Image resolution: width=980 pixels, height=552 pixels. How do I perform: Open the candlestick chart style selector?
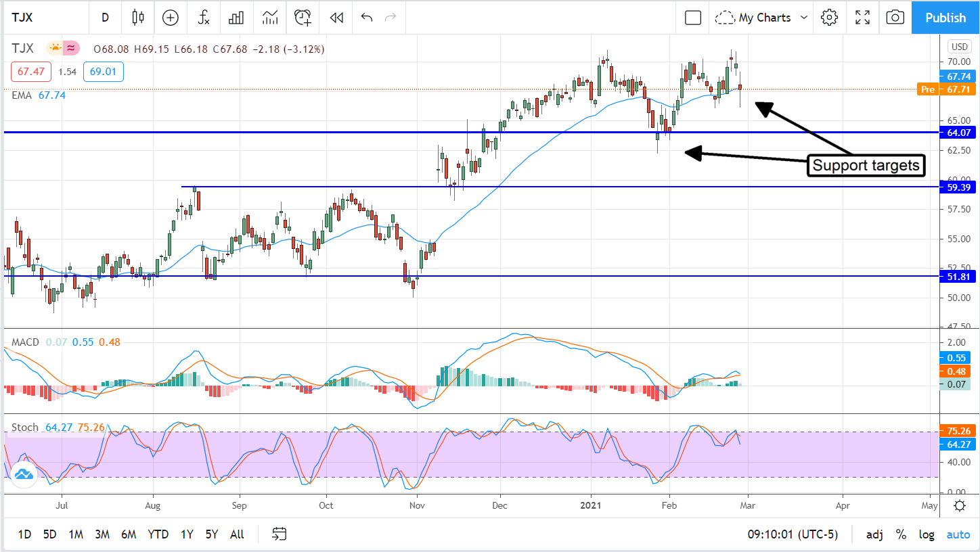tap(138, 18)
